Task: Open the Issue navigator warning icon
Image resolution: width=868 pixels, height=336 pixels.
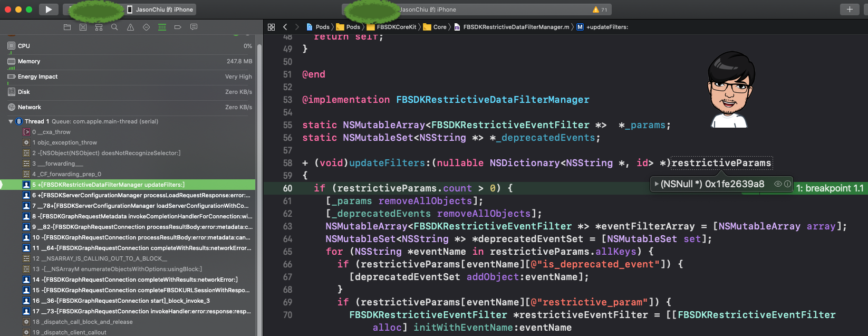Action: pos(130,27)
